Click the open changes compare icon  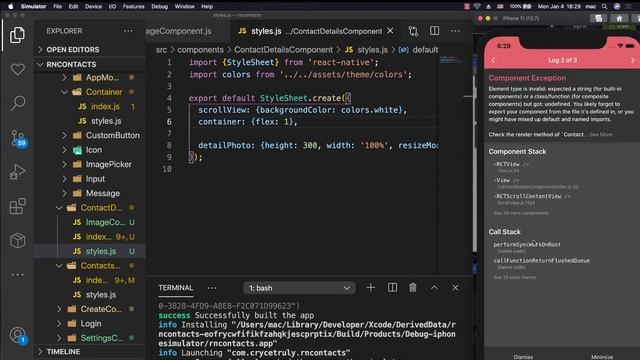click(413, 31)
